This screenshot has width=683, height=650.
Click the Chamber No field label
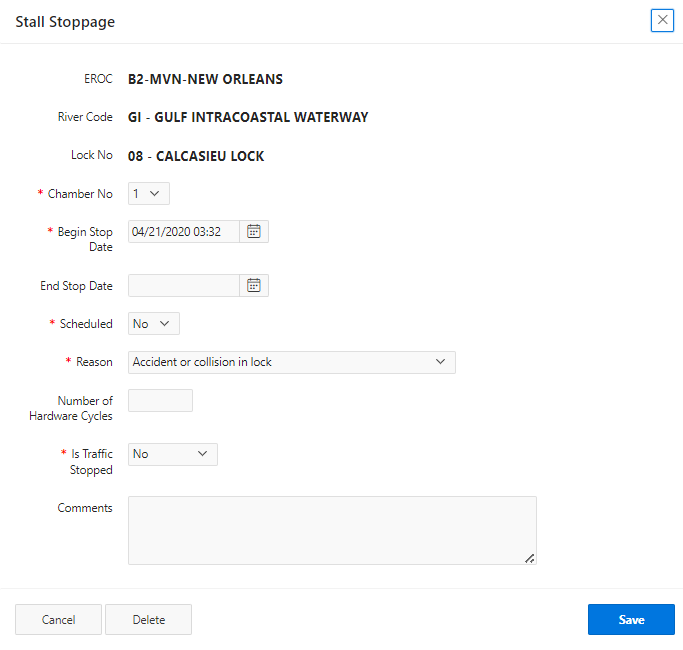click(x=80, y=194)
